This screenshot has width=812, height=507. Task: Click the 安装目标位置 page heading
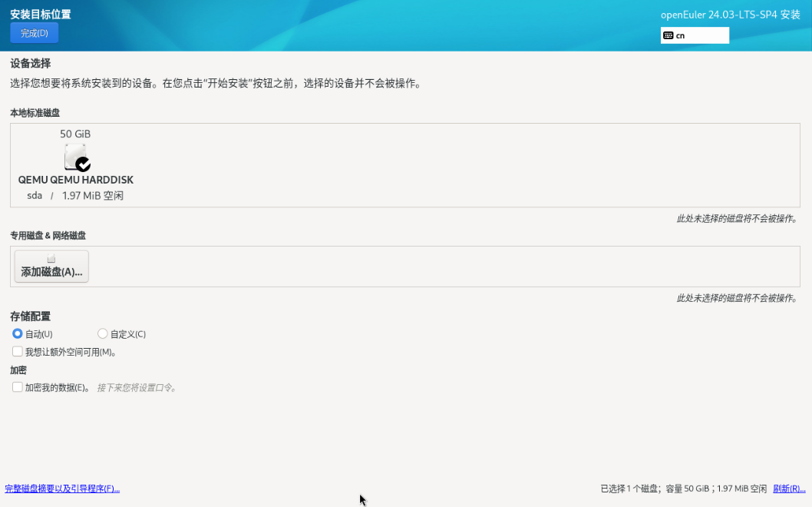41,14
